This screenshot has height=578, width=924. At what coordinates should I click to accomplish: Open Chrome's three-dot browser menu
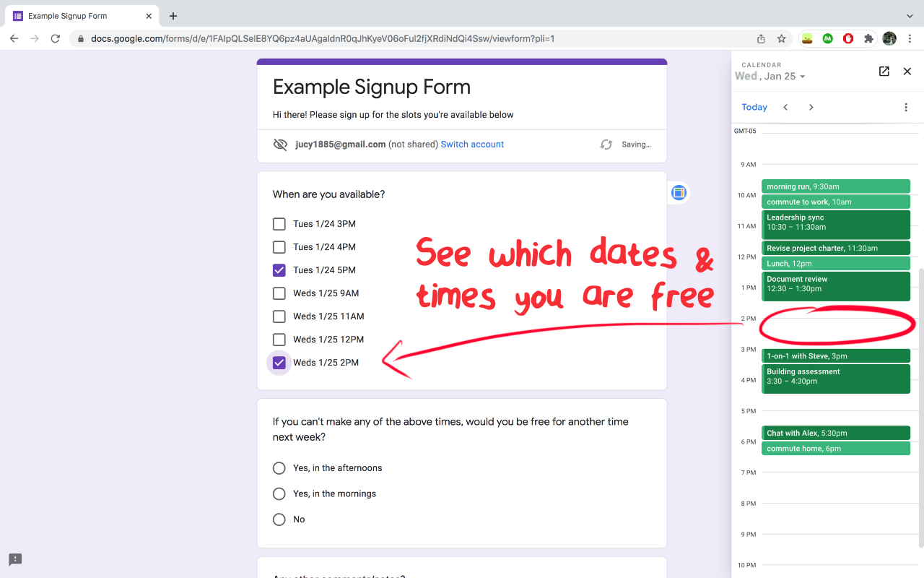[x=910, y=38]
